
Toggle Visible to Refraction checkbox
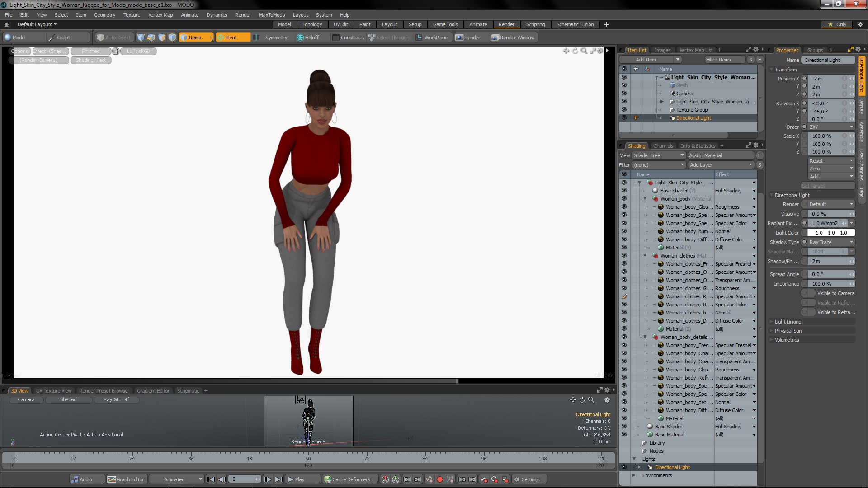pyautogui.click(x=808, y=312)
